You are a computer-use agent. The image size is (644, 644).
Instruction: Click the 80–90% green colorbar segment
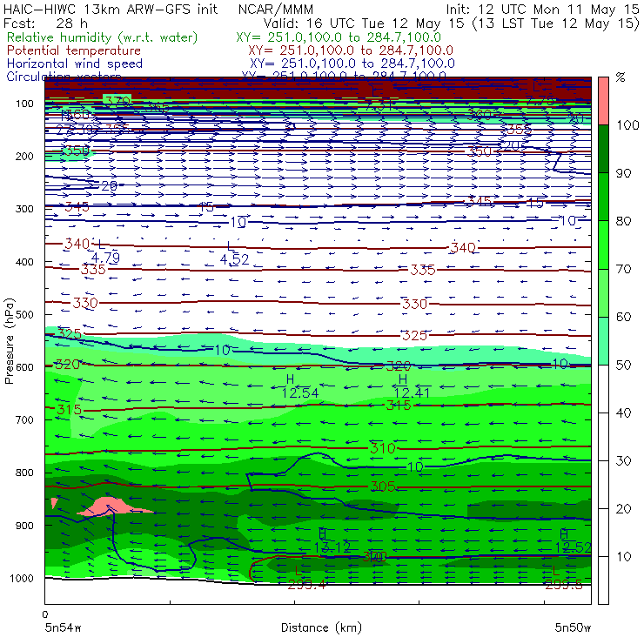603,197
